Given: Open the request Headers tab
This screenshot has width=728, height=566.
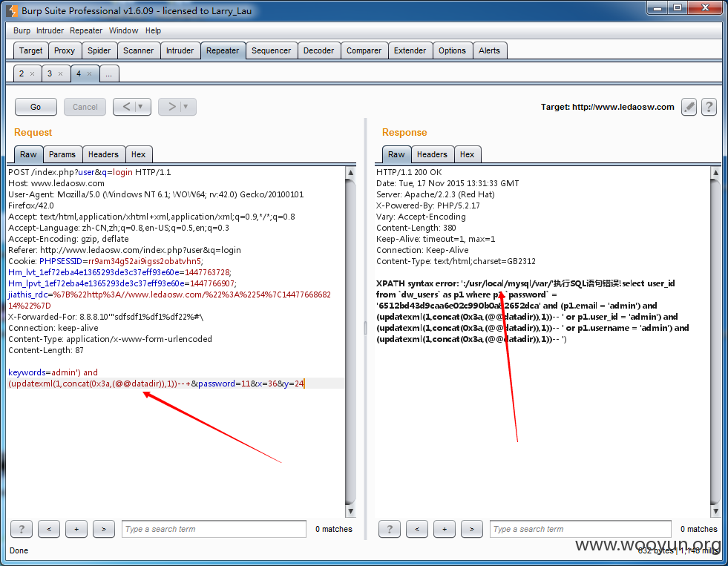Looking at the screenshot, I should click(x=103, y=154).
